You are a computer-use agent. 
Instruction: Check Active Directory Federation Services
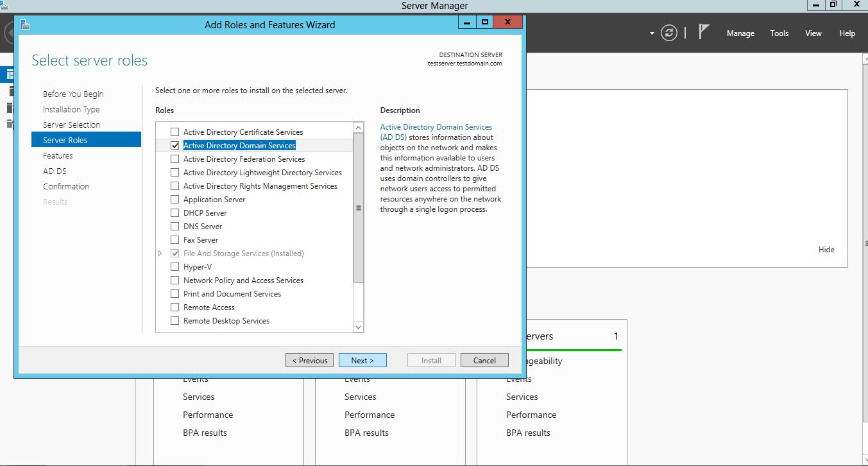pyautogui.click(x=174, y=159)
